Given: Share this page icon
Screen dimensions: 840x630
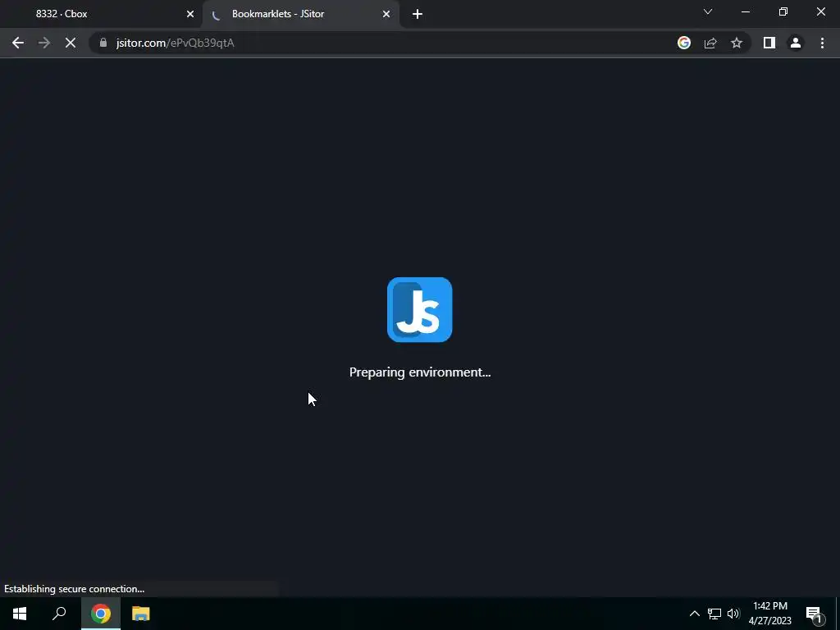Looking at the screenshot, I should pyautogui.click(x=710, y=43).
